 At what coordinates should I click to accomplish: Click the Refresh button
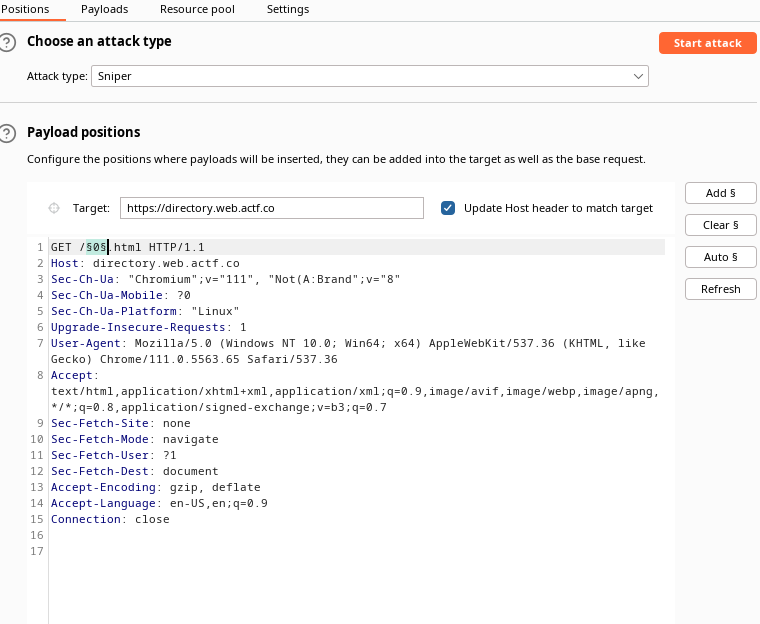(721, 289)
